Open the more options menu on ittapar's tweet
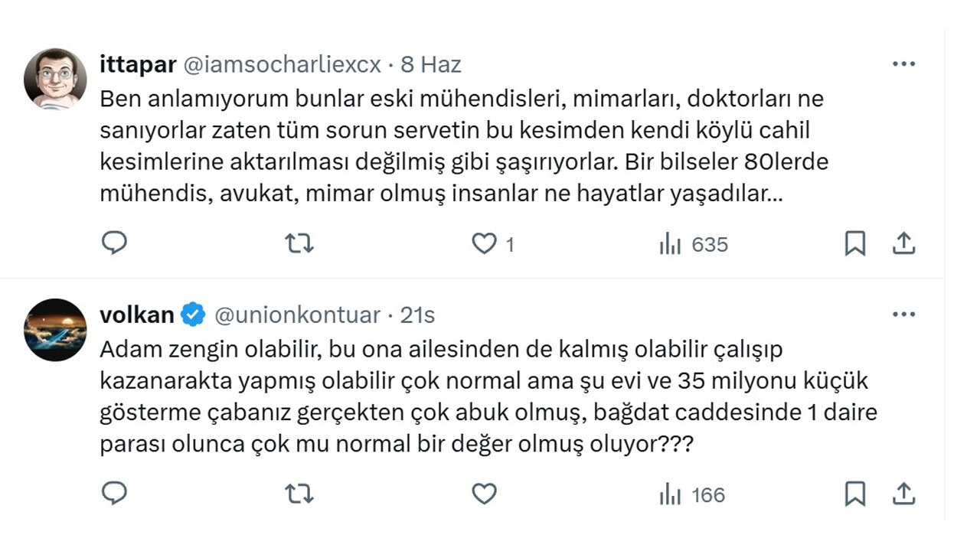Image resolution: width=980 pixels, height=551 pixels. point(904,64)
